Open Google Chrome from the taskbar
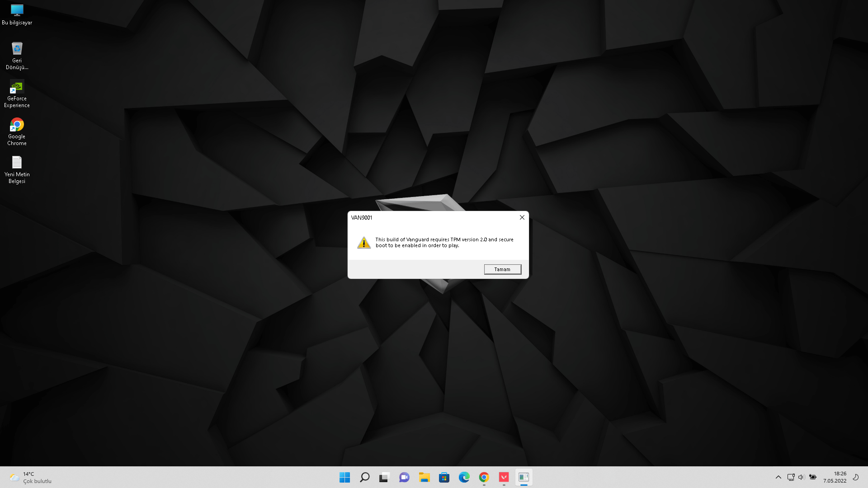The image size is (868, 488). (484, 477)
